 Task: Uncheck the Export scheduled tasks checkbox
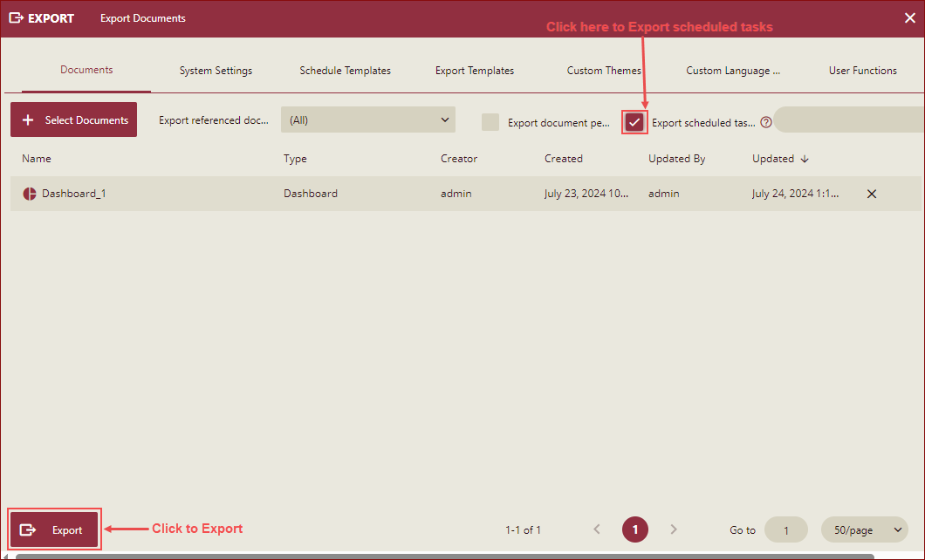point(634,122)
